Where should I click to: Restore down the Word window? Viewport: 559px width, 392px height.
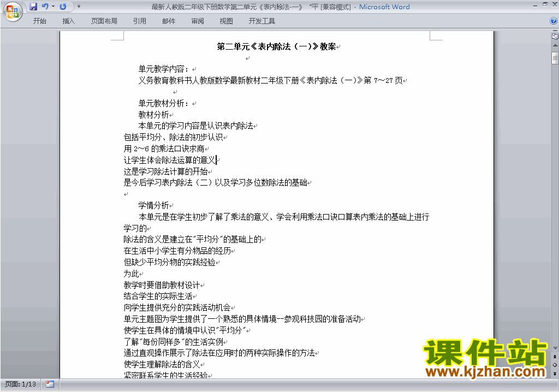point(545,4)
